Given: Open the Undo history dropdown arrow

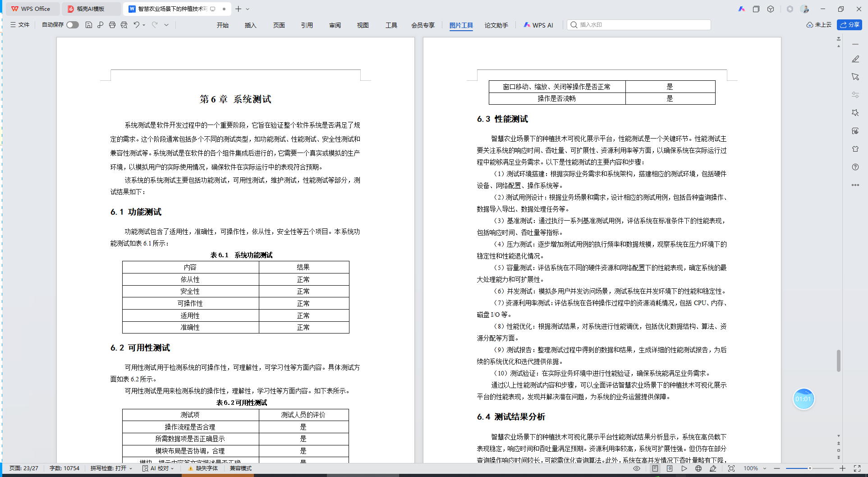Looking at the screenshot, I should [144, 25].
